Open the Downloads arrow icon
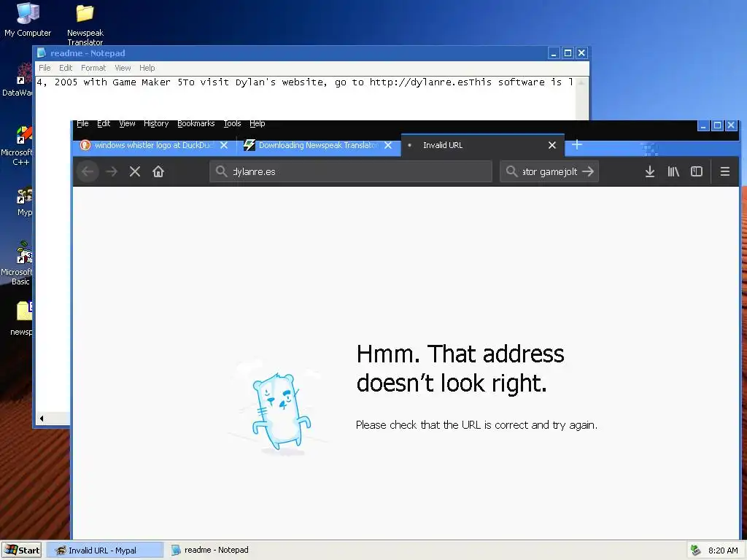The height and width of the screenshot is (560, 747). click(x=650, y=171)
